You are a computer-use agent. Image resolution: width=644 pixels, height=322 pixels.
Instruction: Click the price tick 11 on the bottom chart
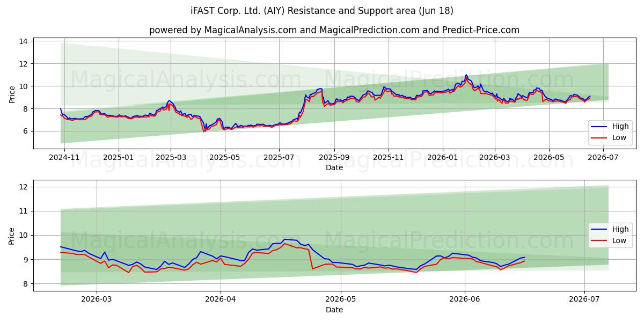[25, 211]
